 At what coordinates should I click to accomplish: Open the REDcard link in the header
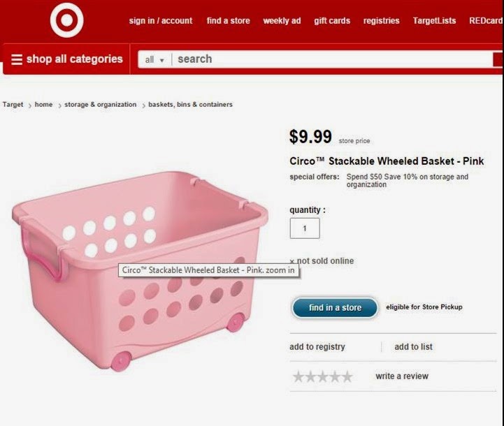pyautogui.click(x=486, y=21)
